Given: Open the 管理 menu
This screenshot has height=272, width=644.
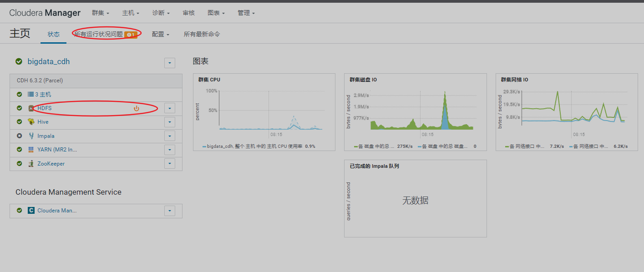Looking at the screenshot, I should (x=246, y=13).
